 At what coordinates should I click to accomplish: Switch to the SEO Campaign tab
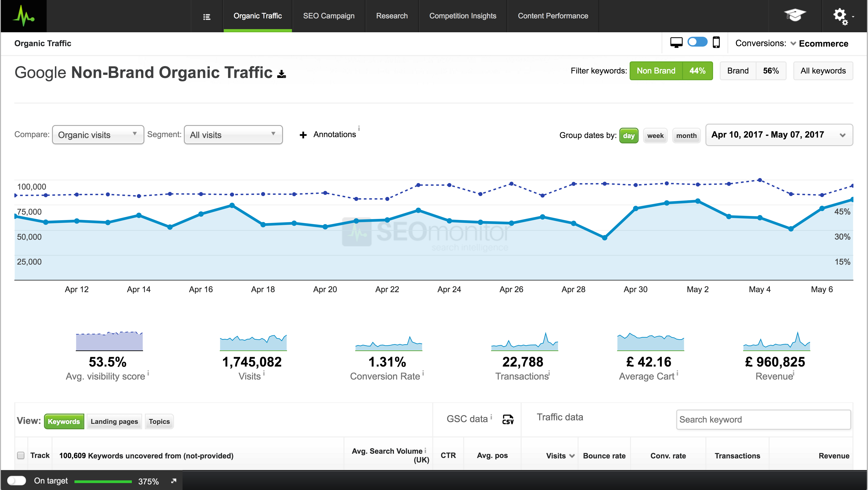(x=328, y=16)
